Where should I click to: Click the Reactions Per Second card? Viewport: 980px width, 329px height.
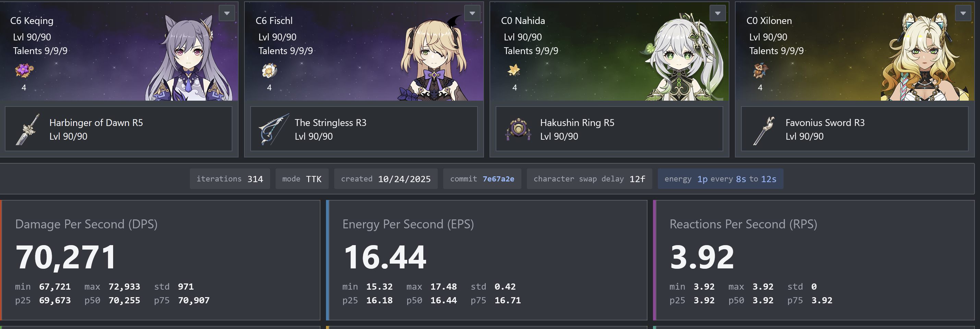[x=814, y=260]
